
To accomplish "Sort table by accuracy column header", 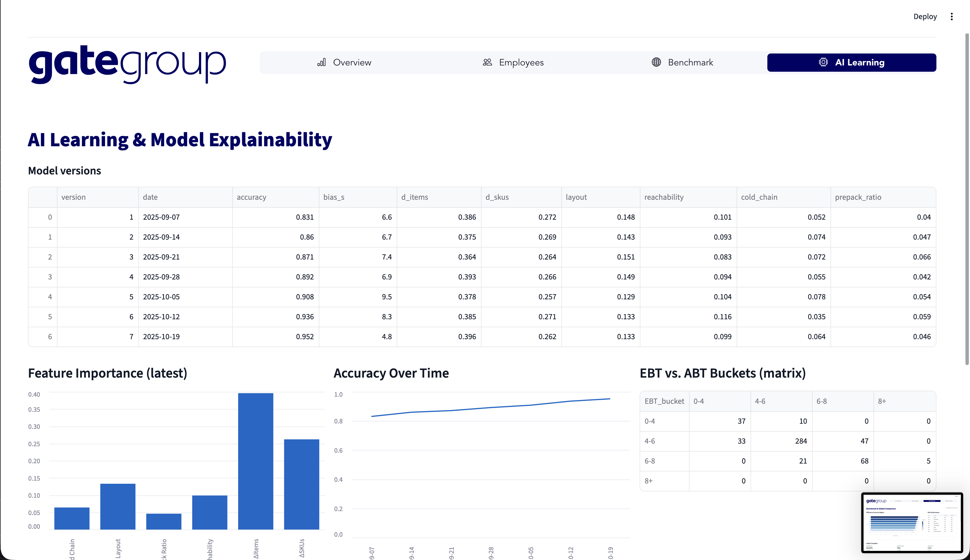I will coord(252,197).
